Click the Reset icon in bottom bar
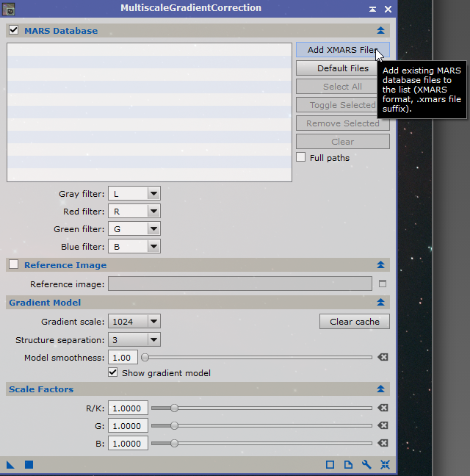This screenshot has width=470, height=476. pos(385,464)
